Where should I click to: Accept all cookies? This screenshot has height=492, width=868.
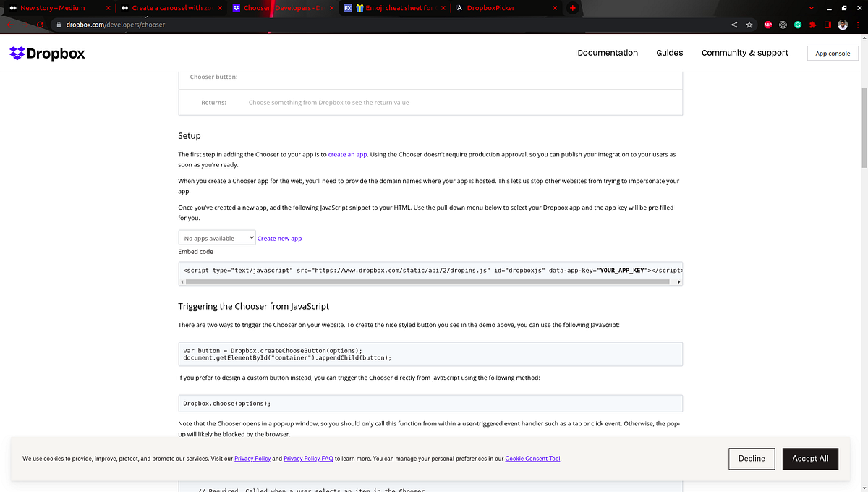coord(810,458)
